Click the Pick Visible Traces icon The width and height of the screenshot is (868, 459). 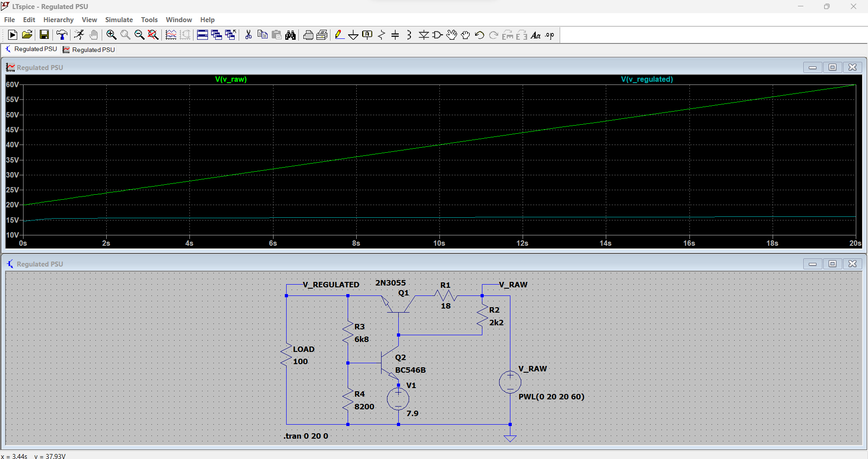(x=171, y=35)
